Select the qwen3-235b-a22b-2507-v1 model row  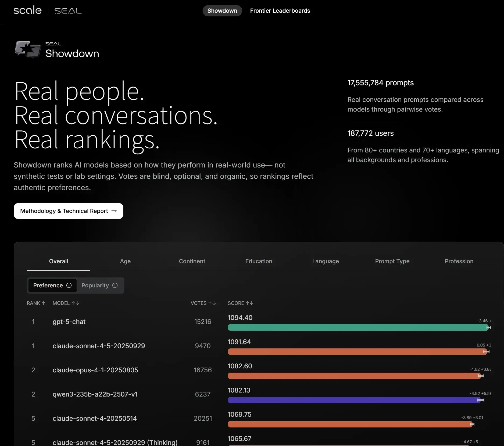coord(95,394)
